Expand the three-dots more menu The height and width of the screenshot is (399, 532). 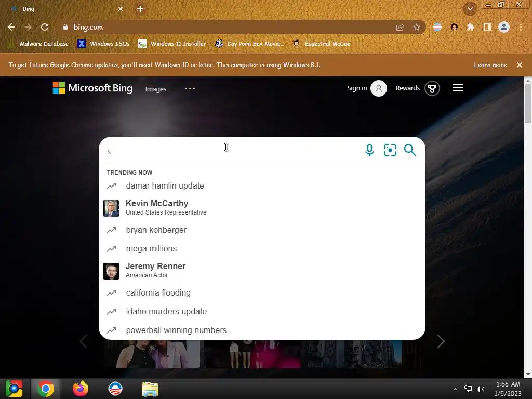pyautogui.click(x=190, y=88)
